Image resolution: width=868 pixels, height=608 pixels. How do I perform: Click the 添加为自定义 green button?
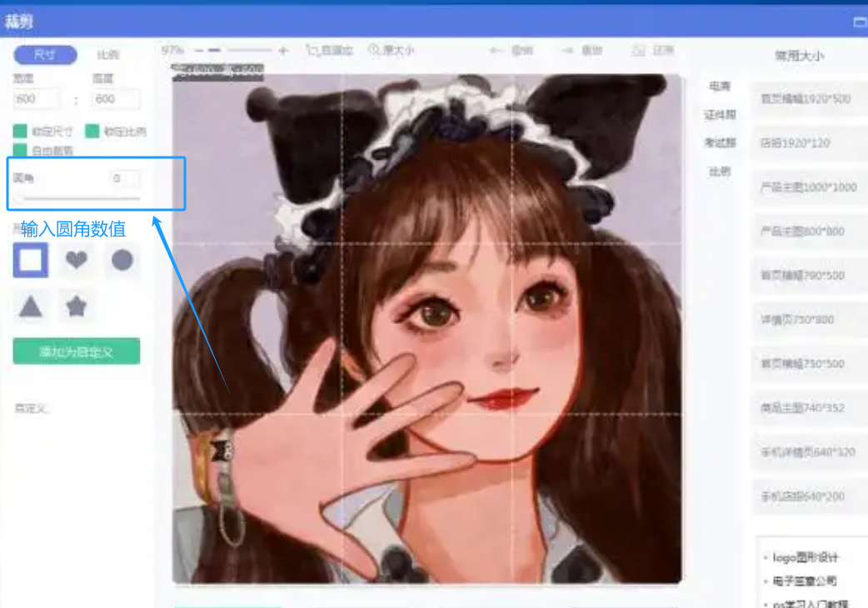[x=77, y=351]
